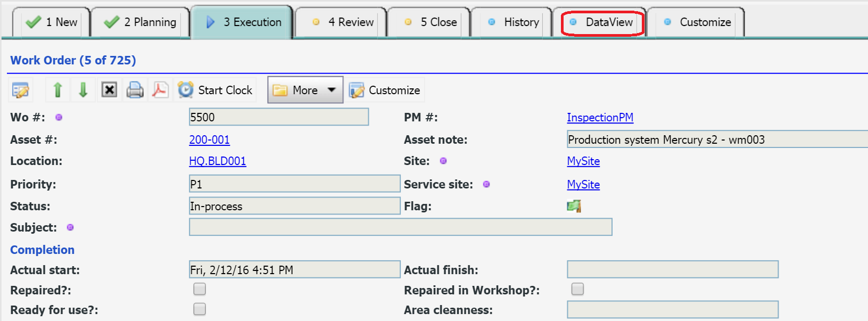The width and height of the screenshot is (868, 321).
Task: Open the InspectionPM link
Action: pyautogui.click(x=600, y=118)
